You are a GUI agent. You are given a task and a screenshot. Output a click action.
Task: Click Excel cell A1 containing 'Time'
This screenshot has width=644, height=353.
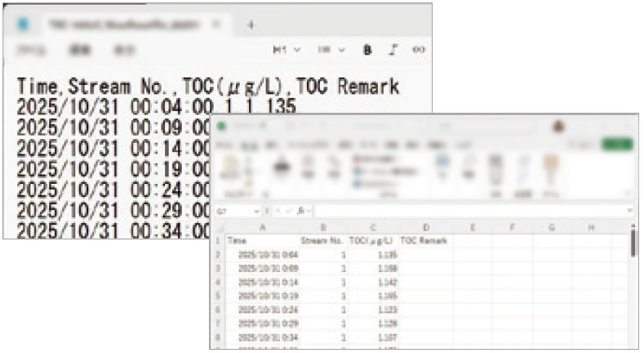(263, 240)
